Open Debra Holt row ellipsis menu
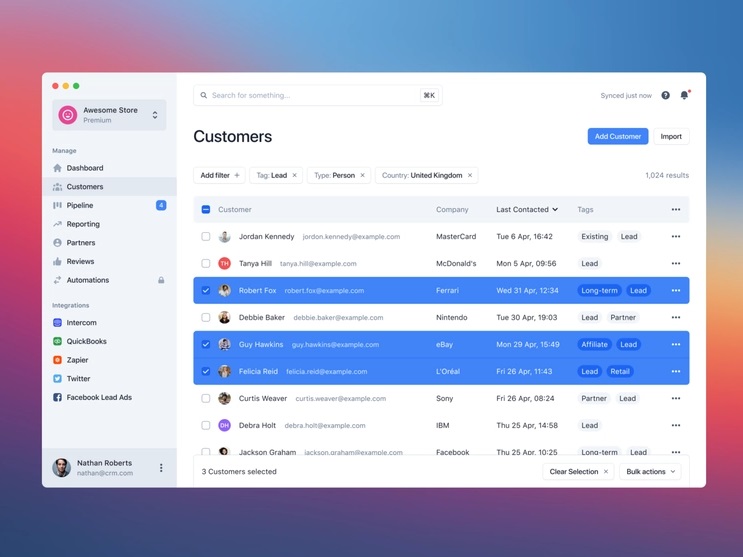 [676, 426]
